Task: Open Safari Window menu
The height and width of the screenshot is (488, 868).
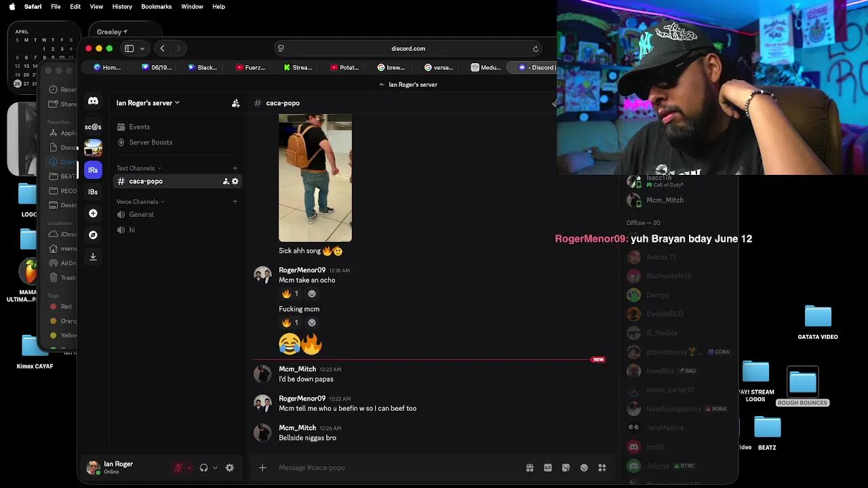Action: (x=192, y=6)
